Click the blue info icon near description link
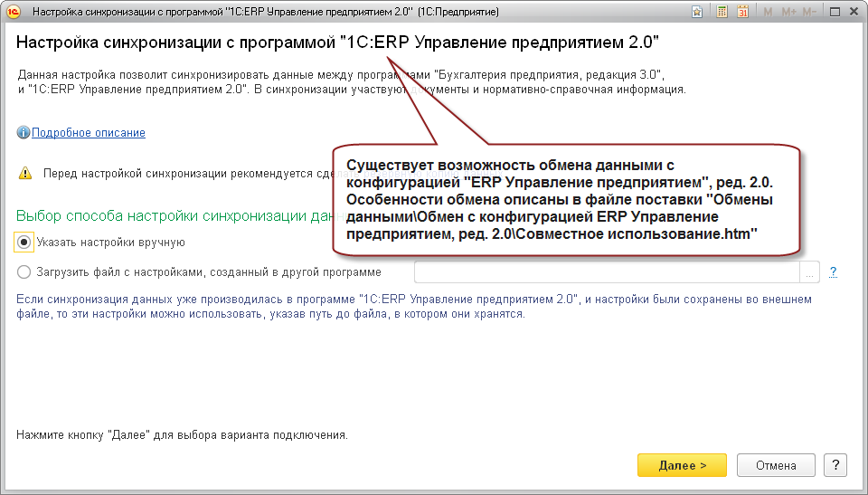Screen dimensions: 868x495 point(24,132)
